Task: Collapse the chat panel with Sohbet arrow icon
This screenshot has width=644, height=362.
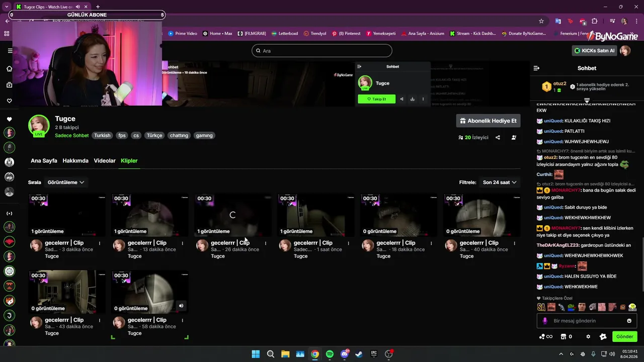Action: tap(536, 68)
